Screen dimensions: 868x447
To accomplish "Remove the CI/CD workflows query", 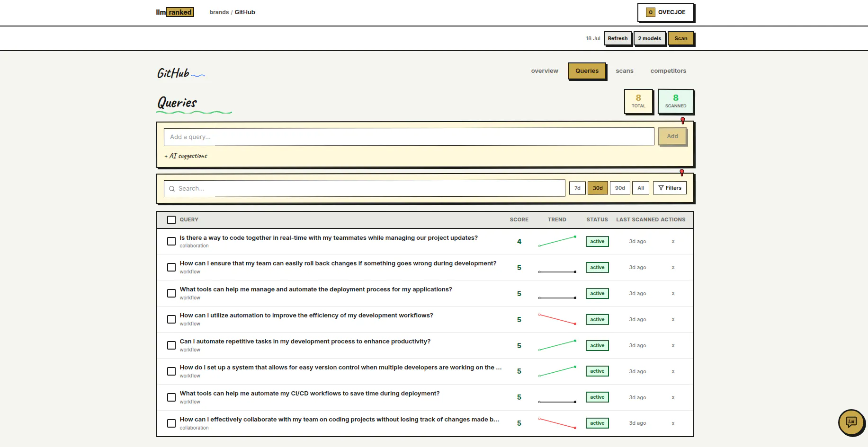I will [673, 398].
